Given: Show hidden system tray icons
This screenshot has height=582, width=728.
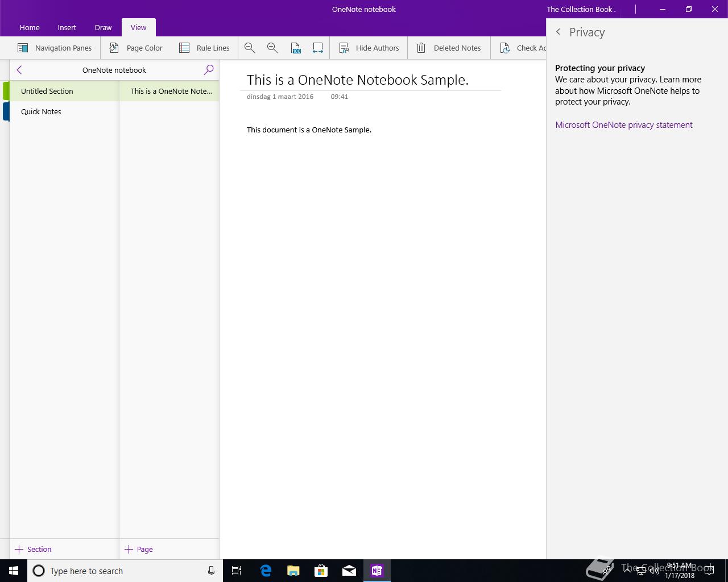Looking at the screenshot, I should (627, 571).
